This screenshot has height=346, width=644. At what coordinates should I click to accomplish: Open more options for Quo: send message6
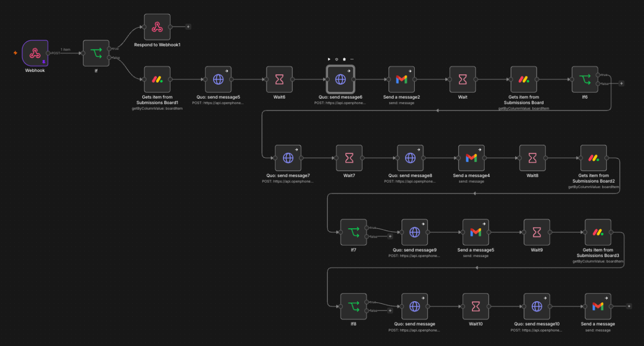coord(352,59)
